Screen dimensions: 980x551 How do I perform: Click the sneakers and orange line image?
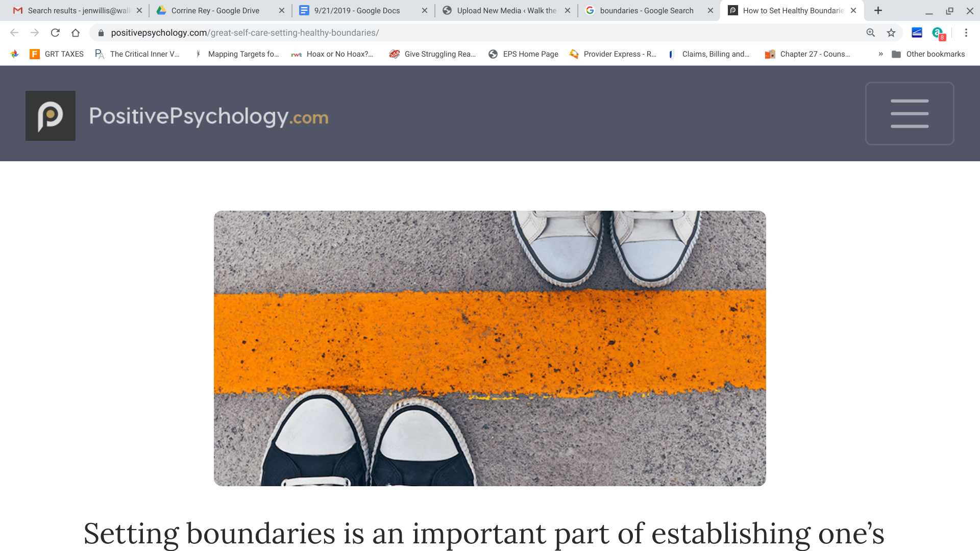tap(489, 348)
